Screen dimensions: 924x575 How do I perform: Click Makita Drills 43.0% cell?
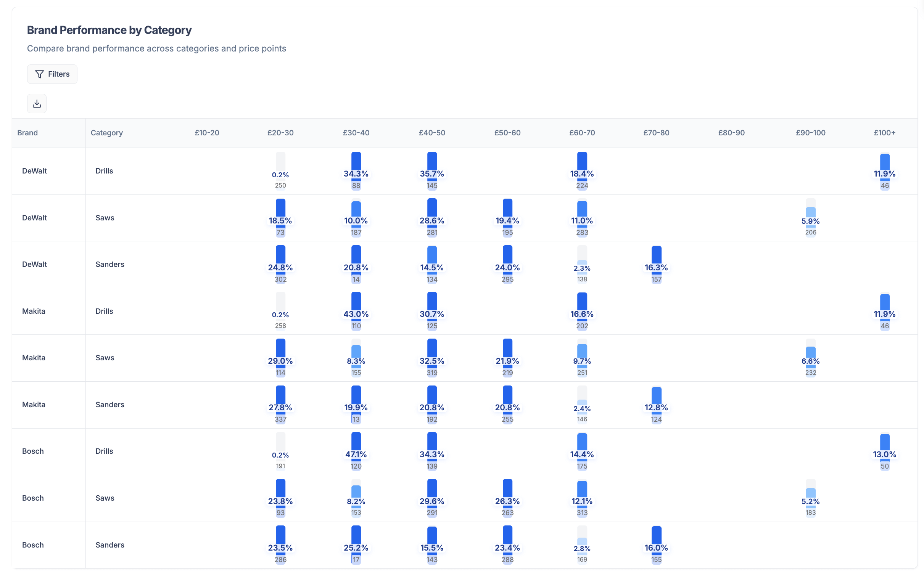(356, 311)
